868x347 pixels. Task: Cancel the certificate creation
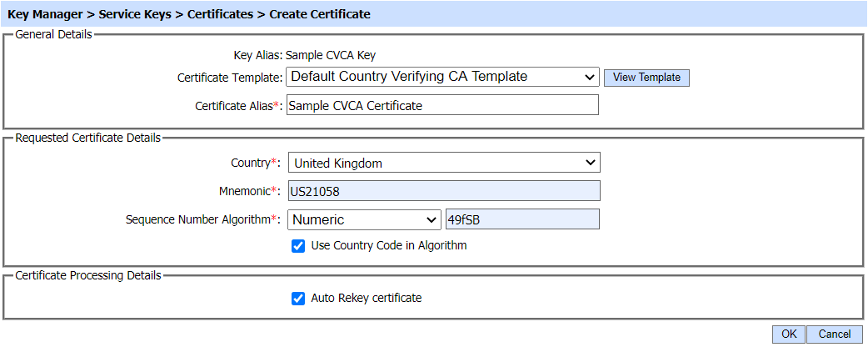coord(834,334)
